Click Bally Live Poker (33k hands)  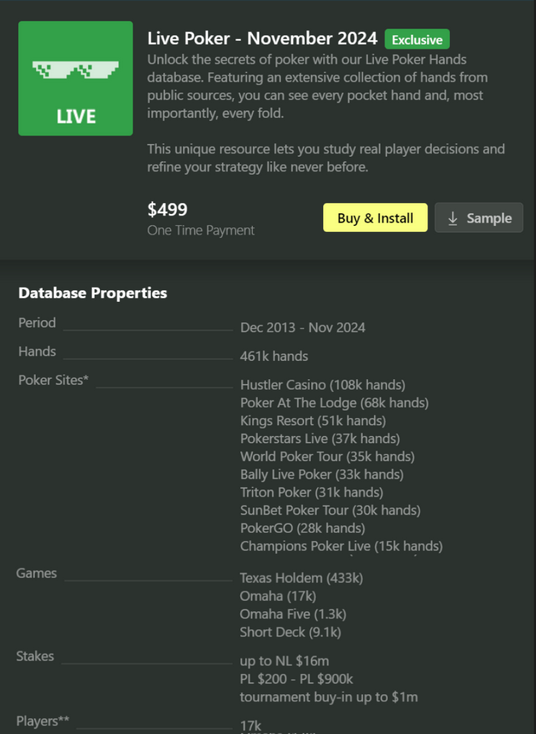pos(322,474)
